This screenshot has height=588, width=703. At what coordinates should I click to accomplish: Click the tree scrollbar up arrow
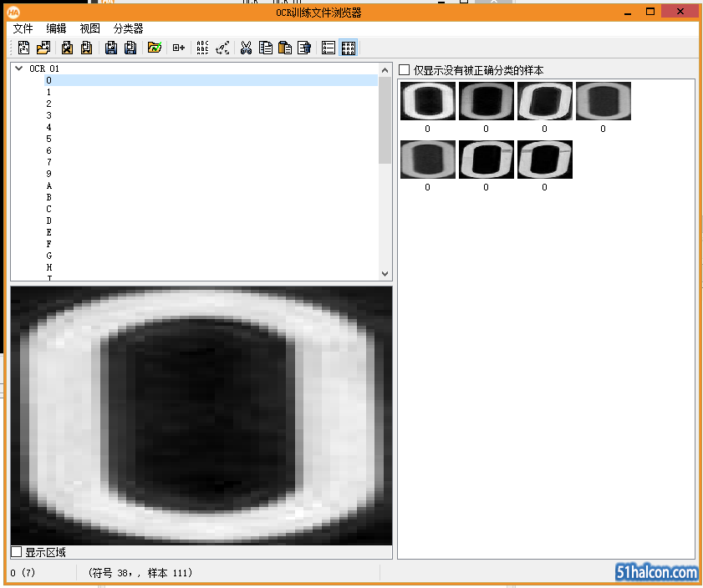point(385,70)
